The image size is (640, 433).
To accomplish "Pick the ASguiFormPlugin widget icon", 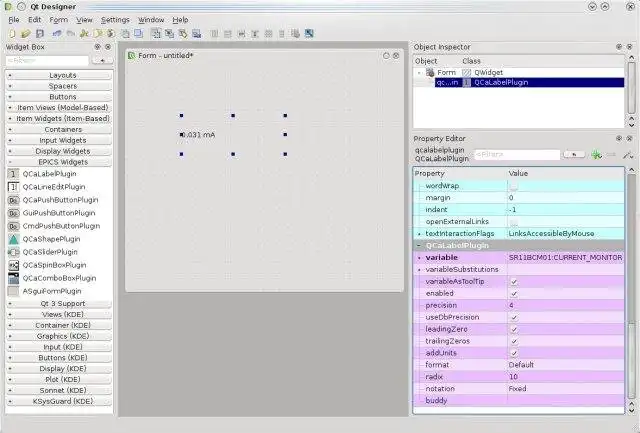I will (13, 291).
